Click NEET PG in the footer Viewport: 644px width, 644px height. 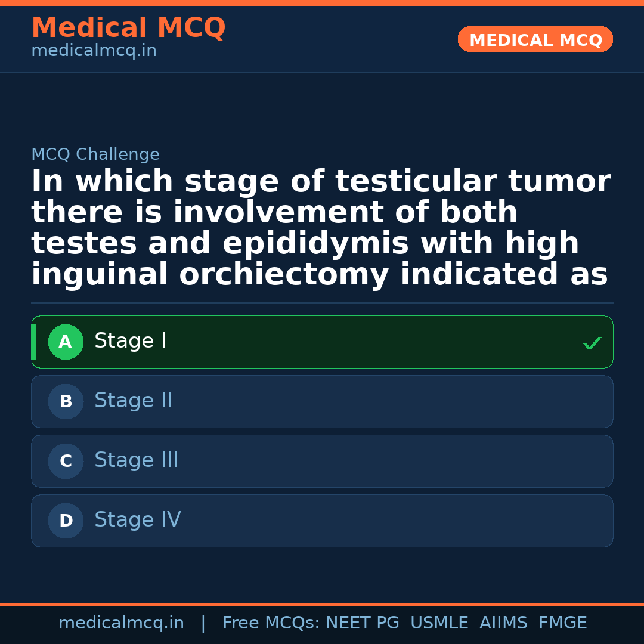(362, 623)
